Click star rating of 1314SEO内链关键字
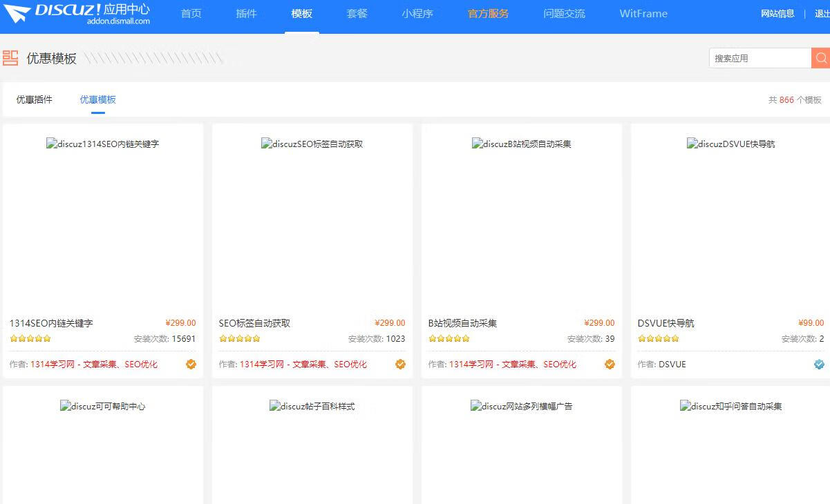Image resolution: width=830 pixels, height=504 pixels. click(30, 339)
